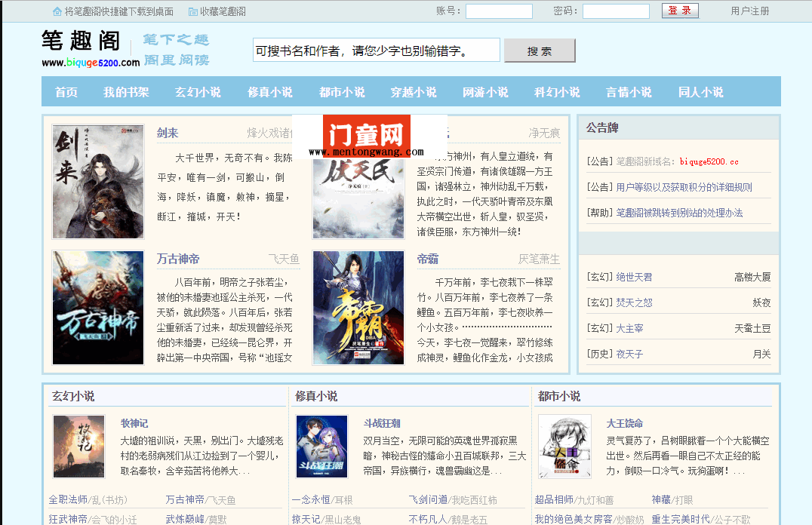This screenshot has width=812, height=525.
Task: Select 网游小说 in the navigation bar
Action: pyautogui.click(x=485, y=92)
